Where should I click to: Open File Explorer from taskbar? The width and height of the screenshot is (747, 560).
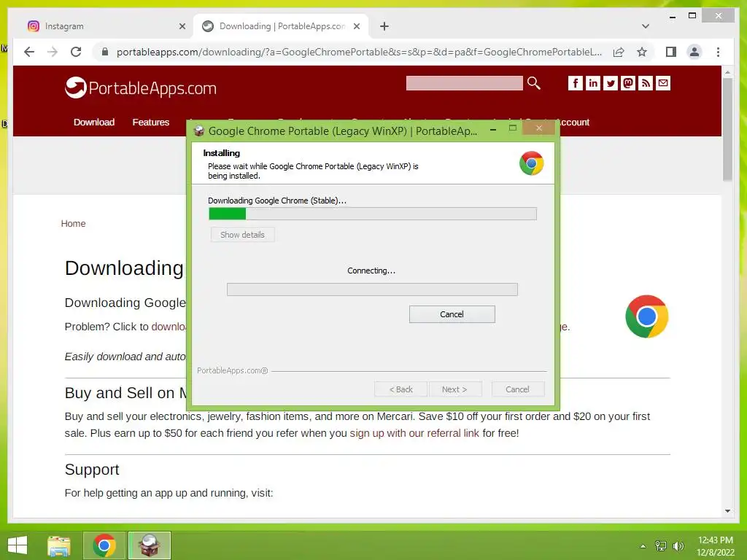[59, 545]
